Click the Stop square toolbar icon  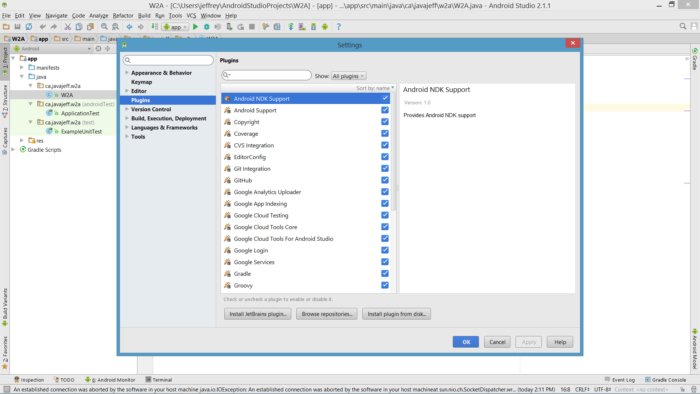[252, 27]
